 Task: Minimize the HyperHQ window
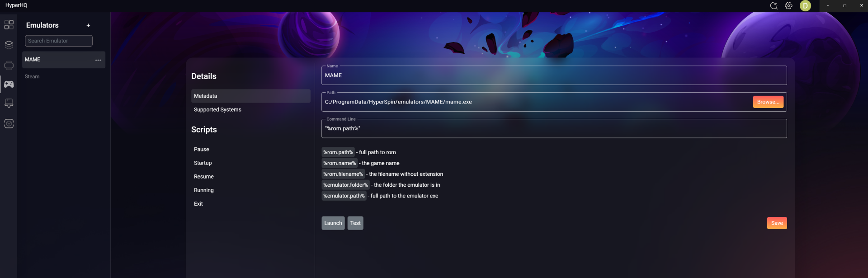828,5
